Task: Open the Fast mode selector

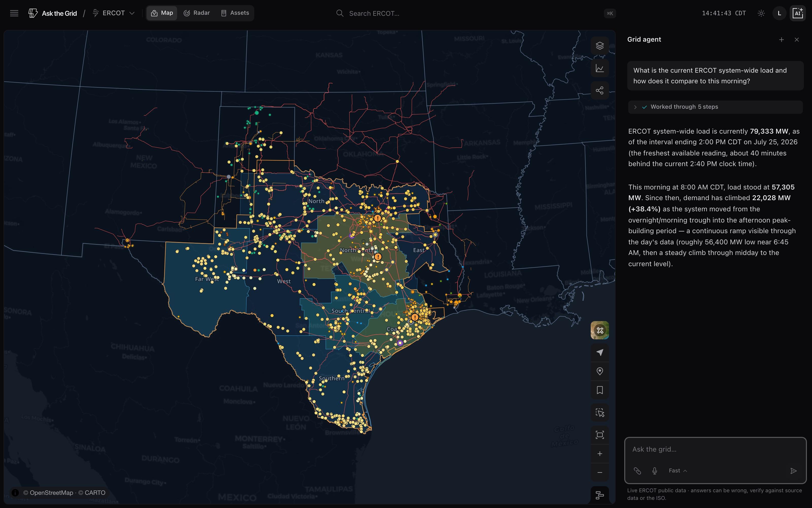Action: (678, 471)
